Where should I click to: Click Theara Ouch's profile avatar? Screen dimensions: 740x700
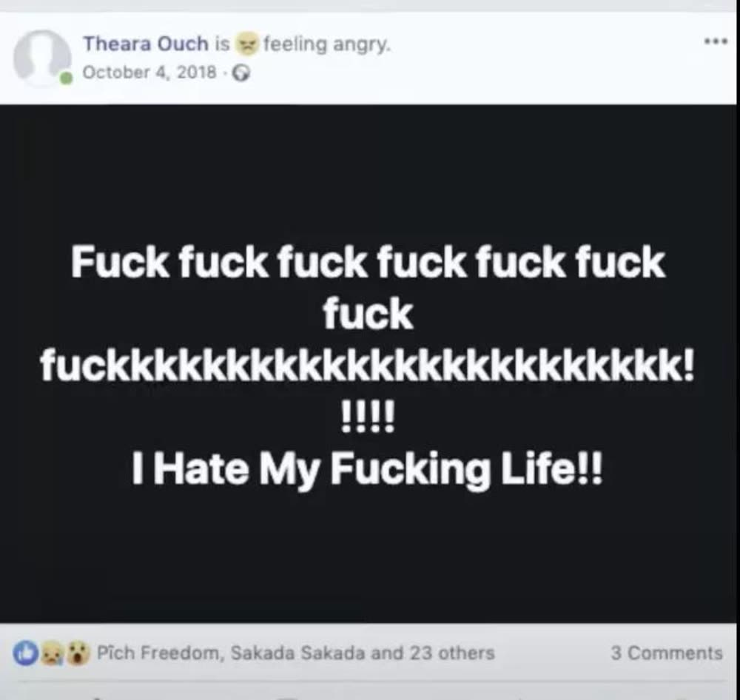[x=41, y=58]
